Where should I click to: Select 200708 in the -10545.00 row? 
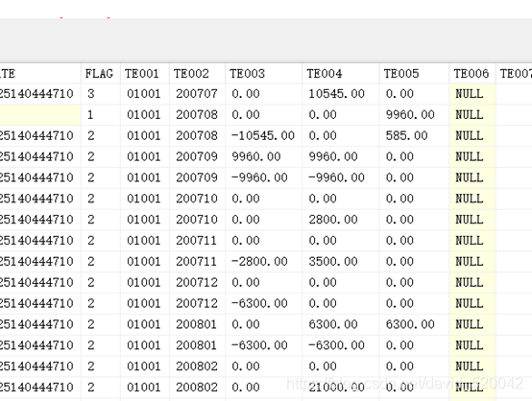click(197, 136)
